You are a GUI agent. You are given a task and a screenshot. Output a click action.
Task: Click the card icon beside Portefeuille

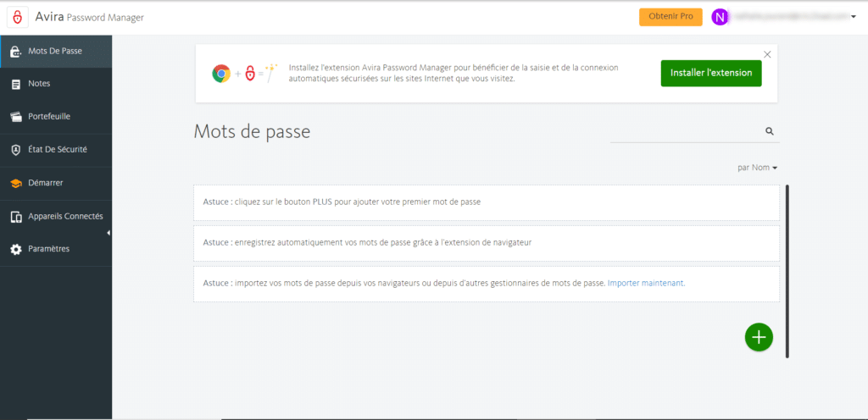pyautogui.click(x=16, y=117)
